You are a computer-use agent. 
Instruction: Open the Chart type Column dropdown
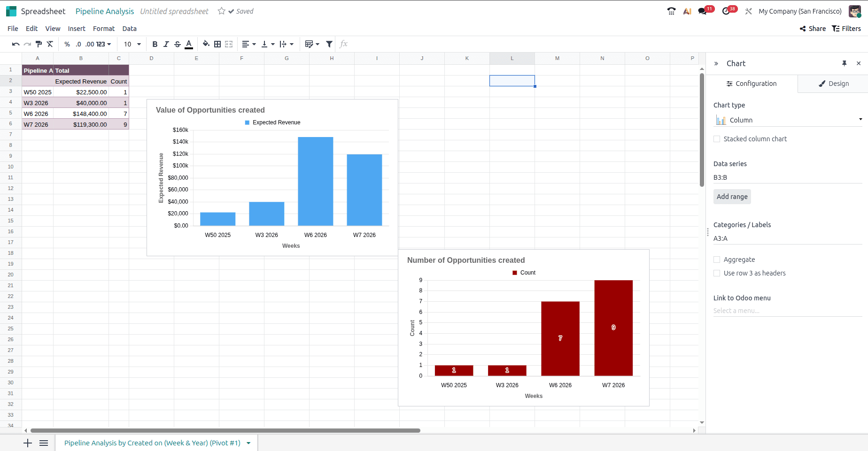pyautogui.click(x=788, y=120)
